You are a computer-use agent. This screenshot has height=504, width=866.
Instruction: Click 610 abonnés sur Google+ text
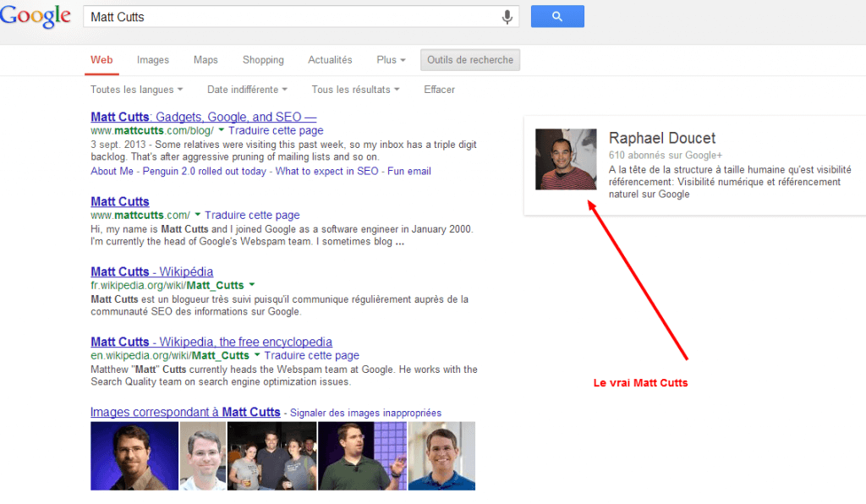coord(665,155)
